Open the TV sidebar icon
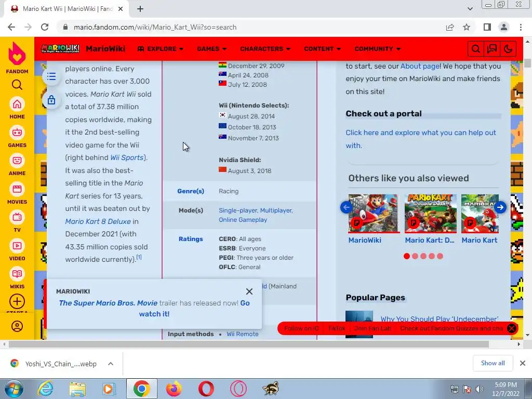This screenshot has height=399, width=532. pos(17,218)
